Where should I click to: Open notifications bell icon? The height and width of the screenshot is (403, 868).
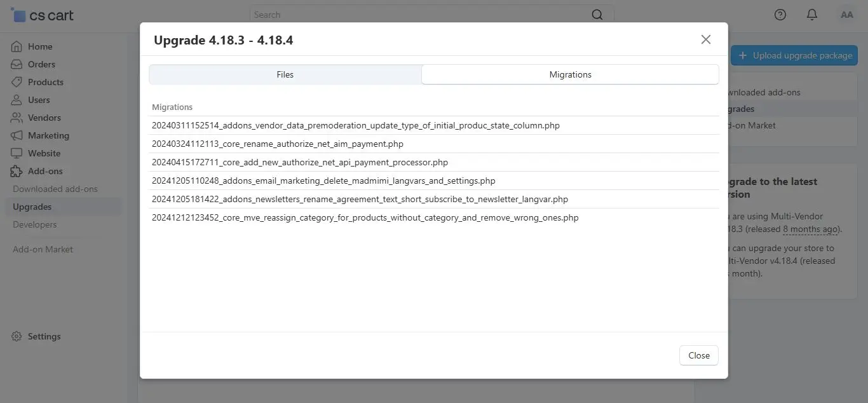click(x=812, y=15)
